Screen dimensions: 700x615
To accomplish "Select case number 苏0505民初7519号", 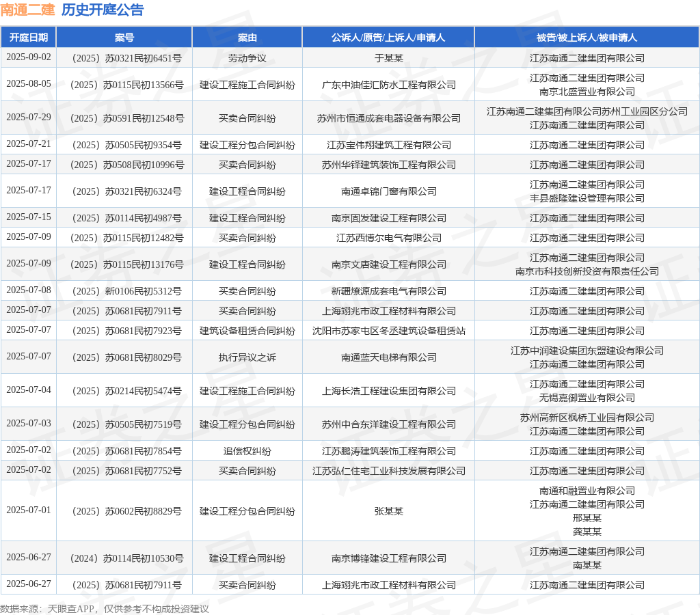I will [144, 424].
